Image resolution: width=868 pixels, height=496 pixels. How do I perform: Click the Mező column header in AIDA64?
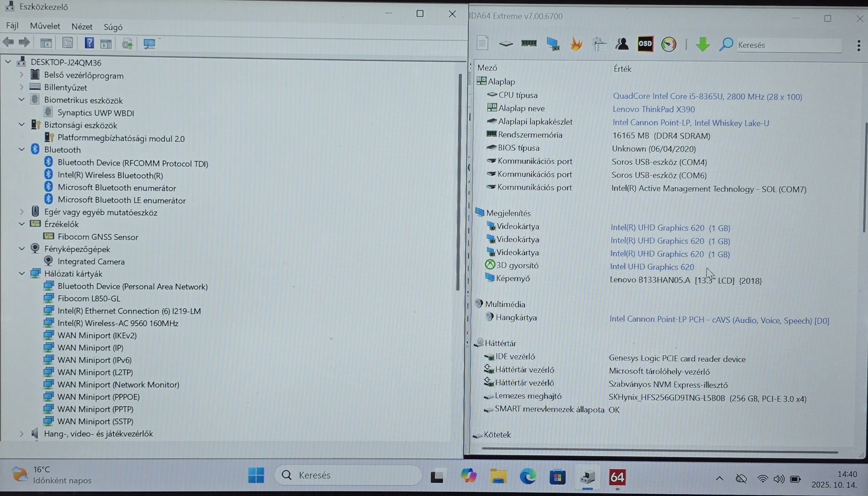pos(487,67)
